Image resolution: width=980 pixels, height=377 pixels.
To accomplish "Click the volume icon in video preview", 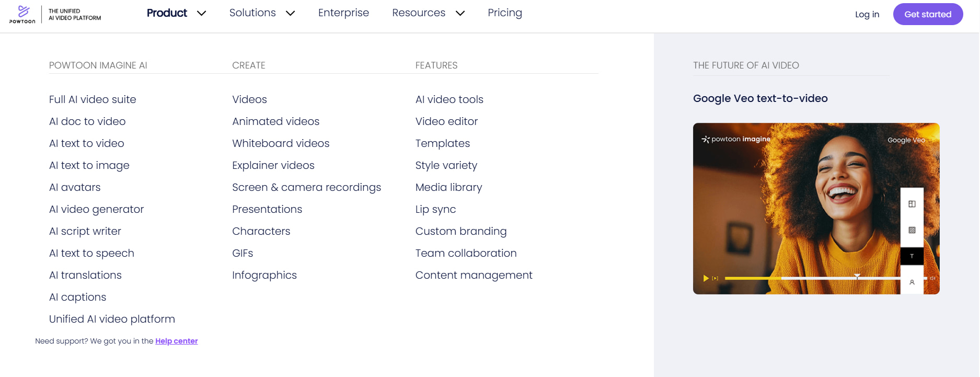I will pos(932,278).
